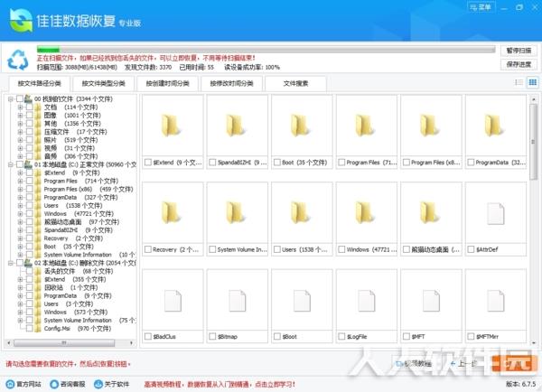Switch to thumbnail grid view icon
This screenshot has height=392, width=542.
pyautogui.click(x=533, y=82)
